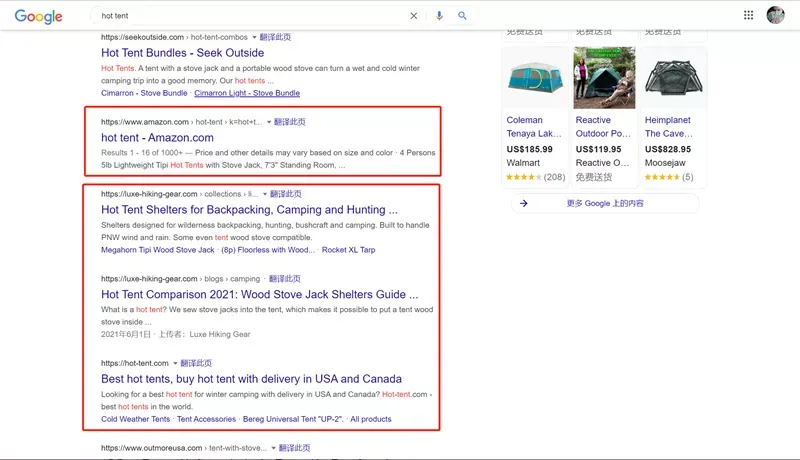This screenshot has width=800, height=460.
Task: Click the hot-tent.com URL text
Action: 135,364
